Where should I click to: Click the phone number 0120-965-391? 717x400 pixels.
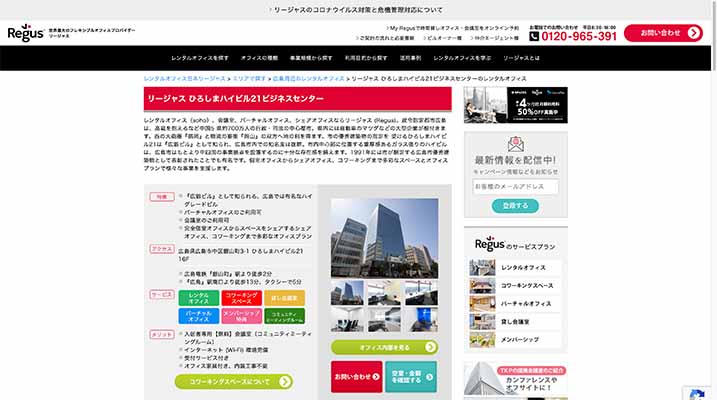tap(579, 36)
